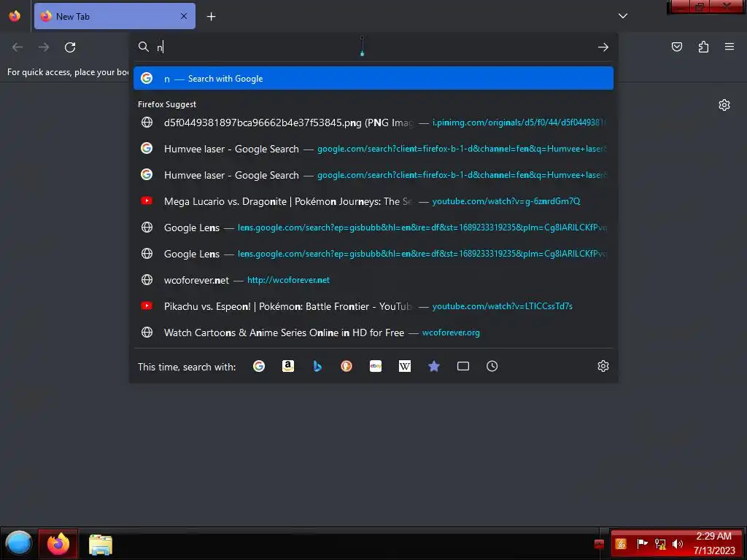Click the red tray icon left of notification area
Image resolution: width=747 pixels, height=560 pixels.
coord(600,544)
